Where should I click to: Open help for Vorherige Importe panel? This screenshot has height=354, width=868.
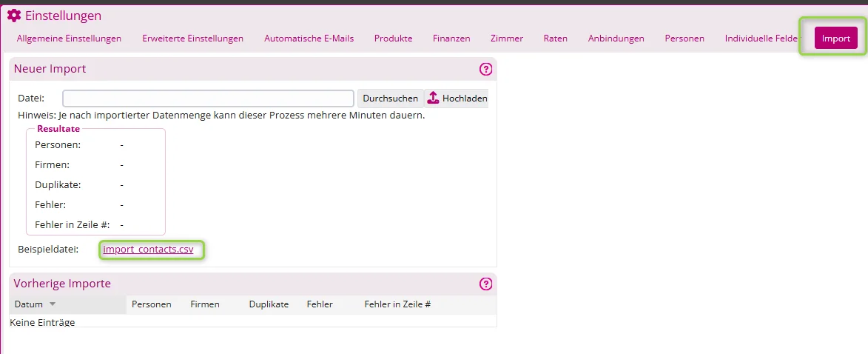pyautogui.click(x=485, y=284)
